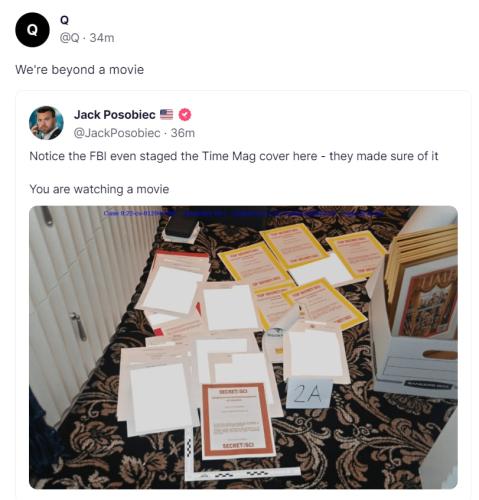This screenshot has width=479, height=500.
Task: Open Jack Posobiec's profile photo
Action: click(x=46, y=123)
